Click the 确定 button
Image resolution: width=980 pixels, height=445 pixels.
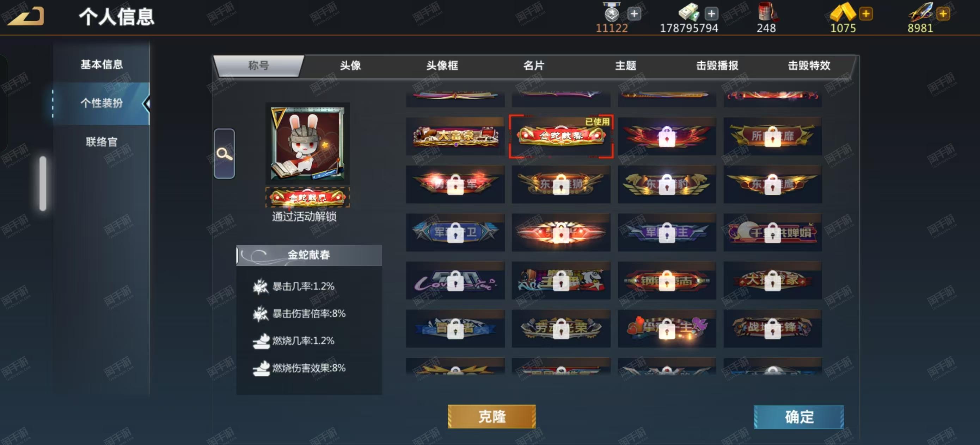799,417
